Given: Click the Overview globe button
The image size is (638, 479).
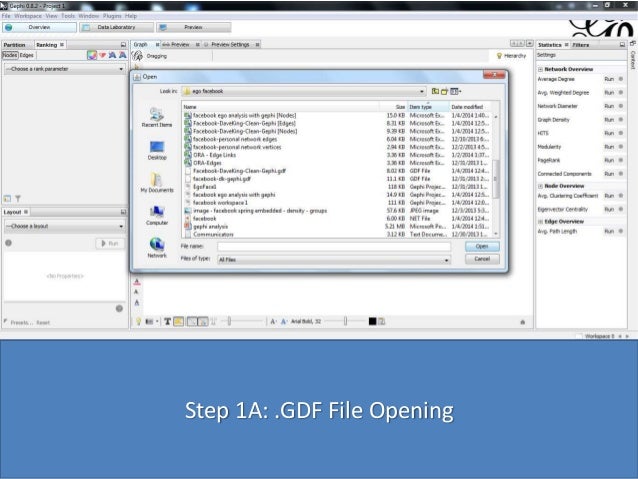Looking at the screenshot, I should click(x=39, y=27).
